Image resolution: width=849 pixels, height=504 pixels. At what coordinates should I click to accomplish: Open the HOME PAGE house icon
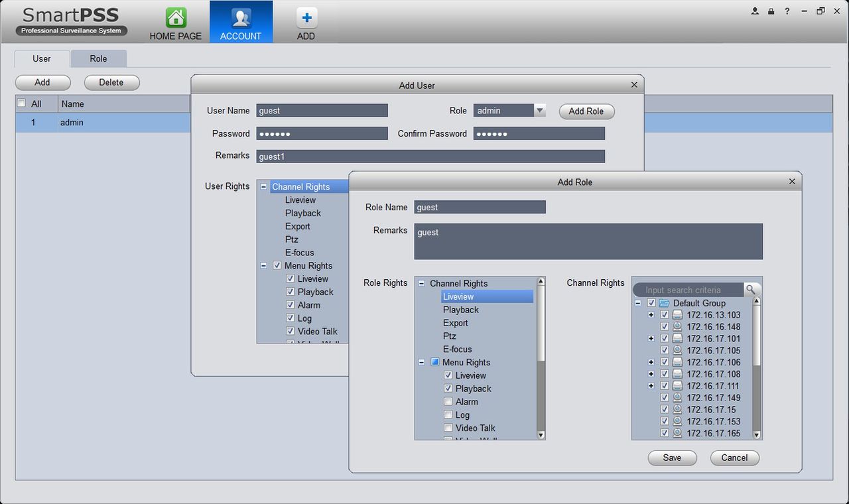click(x=176, y=18)
